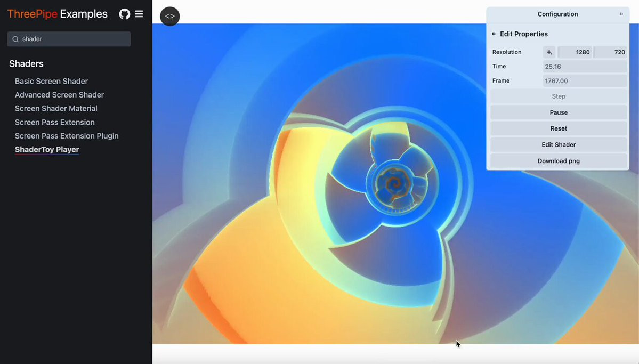Click the shader canvas spiral center
Image resolution: width=639 pixels, height=364 pixels.
pyautogui.click(x=394, y=184)
